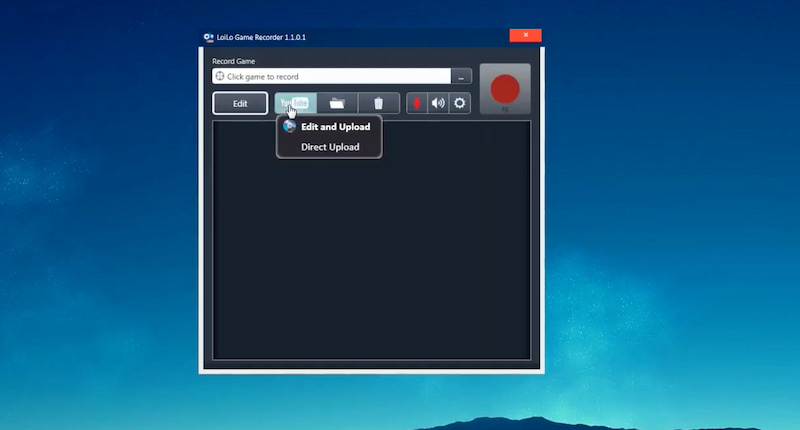Click the LoiLo app icon in title bar
Image resolution: width=800 pixels, height=430 pixels.
[208, 37]
